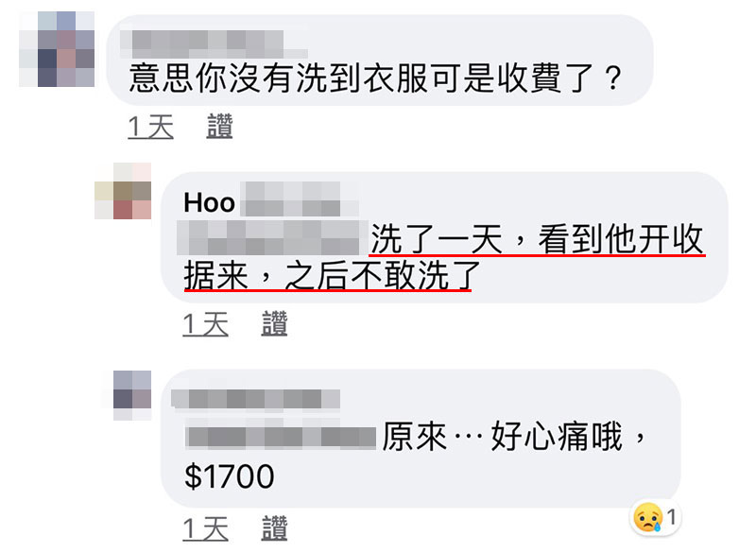Open blurred author name of top comment
The width and height of the screenshot is (756, 553).
(214, 43)
